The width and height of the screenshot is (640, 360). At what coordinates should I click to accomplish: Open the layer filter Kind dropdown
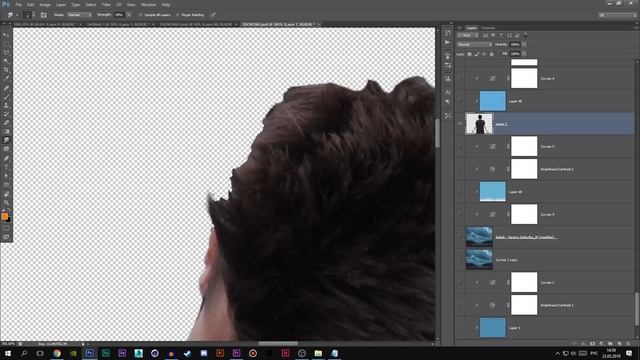pyautogui.click(x=468, y=36)
